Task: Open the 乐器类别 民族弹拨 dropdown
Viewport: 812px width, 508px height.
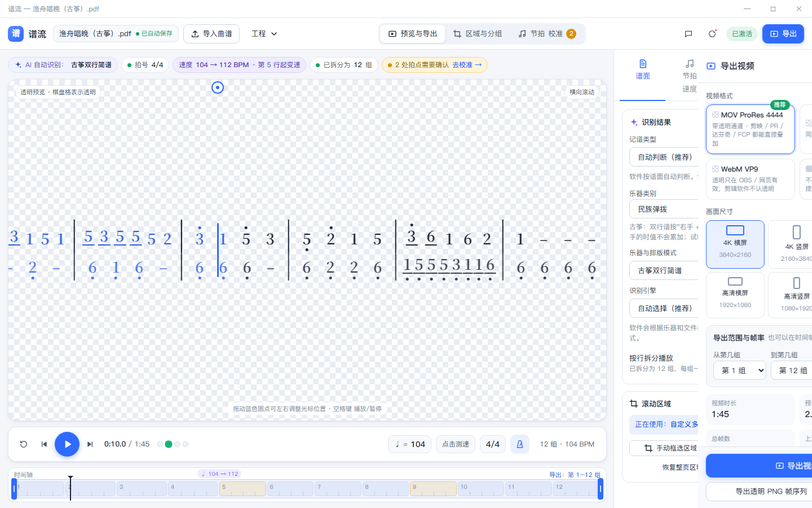Action: click(664, 209)
